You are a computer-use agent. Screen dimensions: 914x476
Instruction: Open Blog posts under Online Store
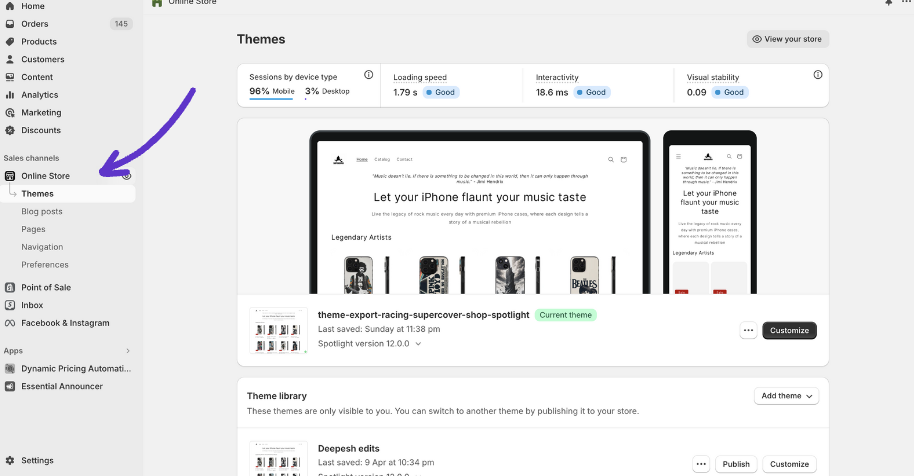(42, 211)
